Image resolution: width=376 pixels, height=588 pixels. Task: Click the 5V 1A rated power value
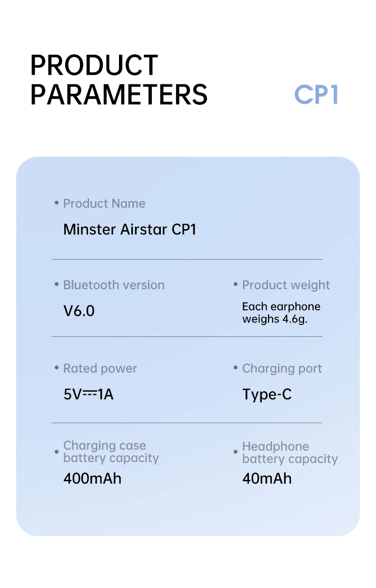tap(89, 395)
